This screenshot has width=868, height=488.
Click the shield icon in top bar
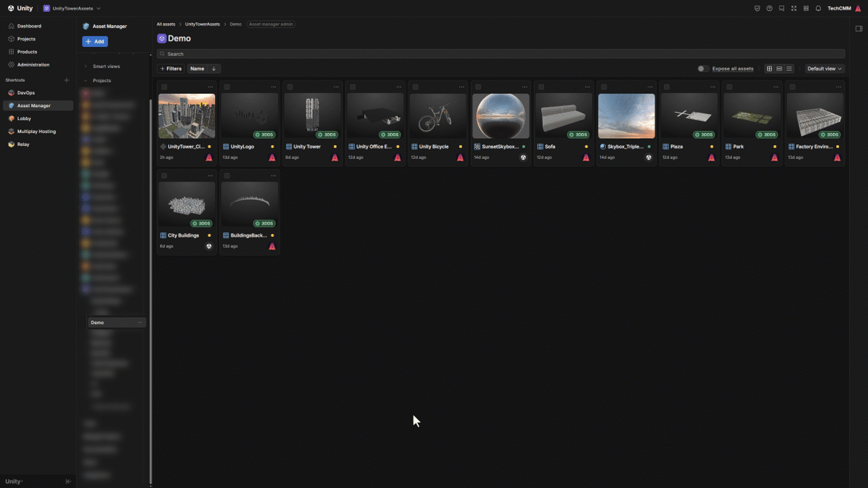tap(757, 8)
